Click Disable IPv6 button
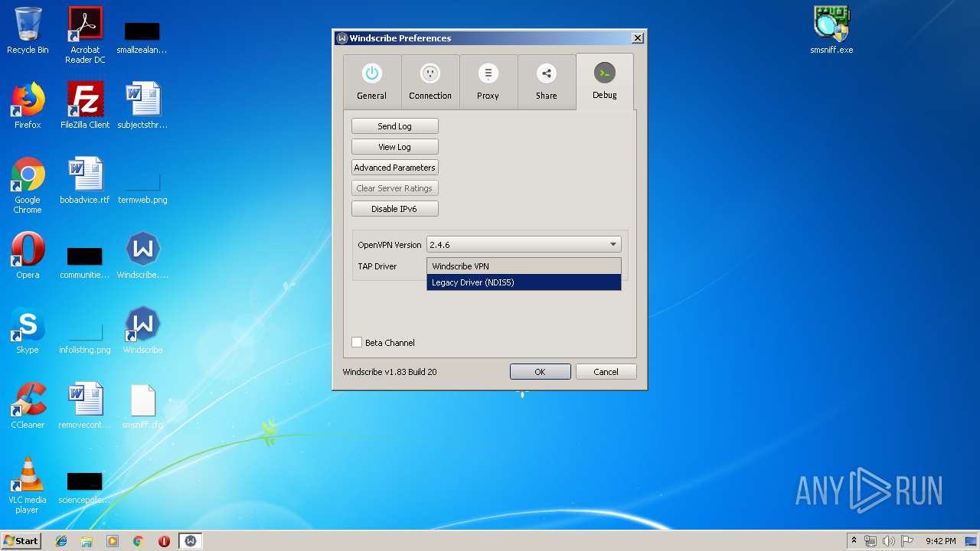Viewport: 980px width, 551px height. click(394, 209)
